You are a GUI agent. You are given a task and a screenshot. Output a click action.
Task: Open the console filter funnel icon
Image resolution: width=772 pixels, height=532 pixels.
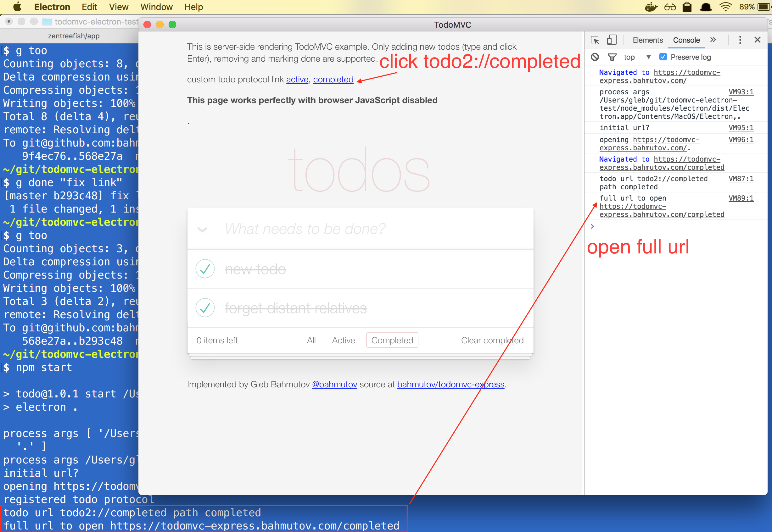612,57
